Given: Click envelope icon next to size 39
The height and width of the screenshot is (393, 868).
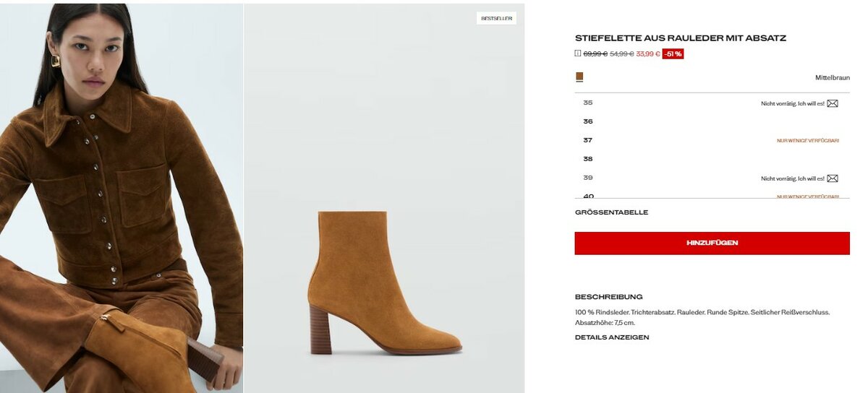Looking at the screenshot, I should (x=833, y=178).
